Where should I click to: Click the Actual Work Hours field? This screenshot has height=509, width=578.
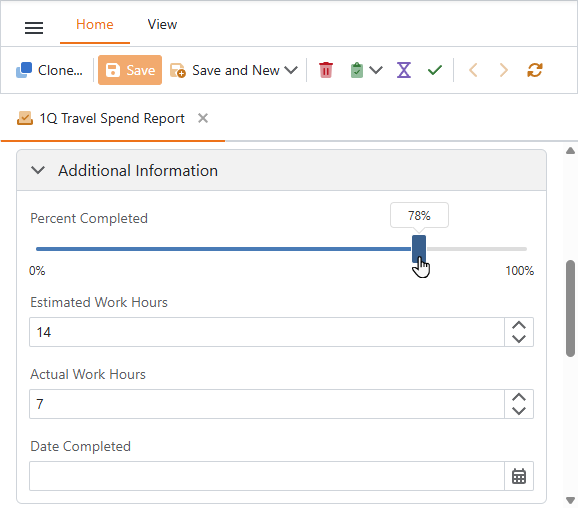click(x=267, y=404)
